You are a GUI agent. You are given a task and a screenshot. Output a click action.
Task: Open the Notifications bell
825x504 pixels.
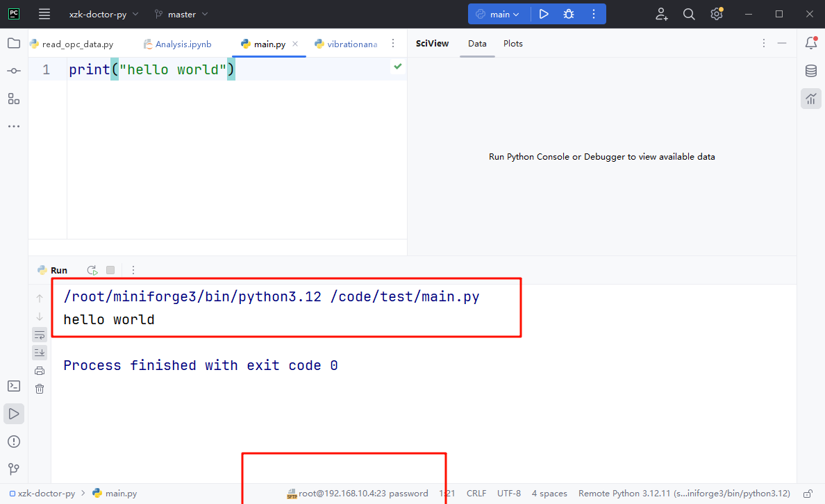[x=810, y=44]
